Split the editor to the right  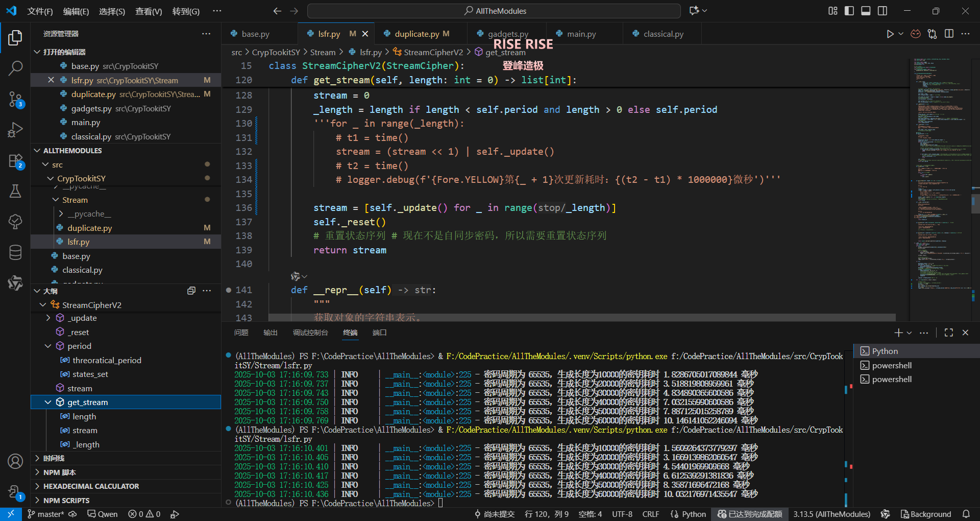coord(949,34)
